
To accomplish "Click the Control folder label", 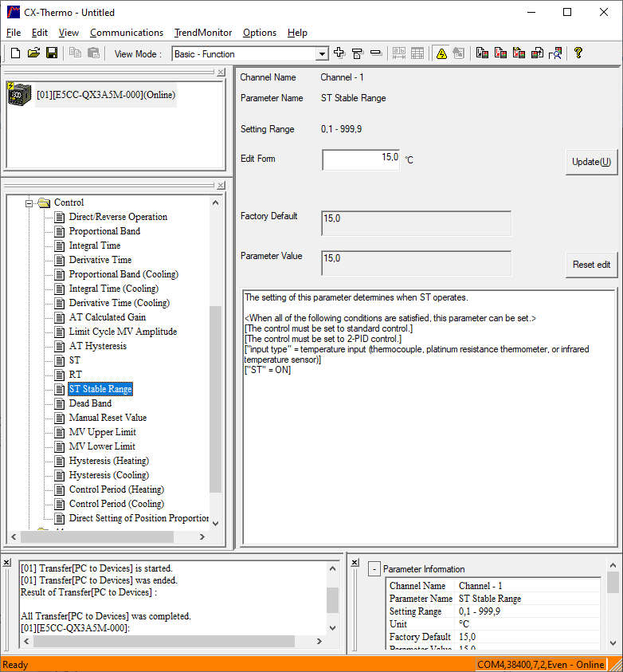I will (x=69, y=202).
